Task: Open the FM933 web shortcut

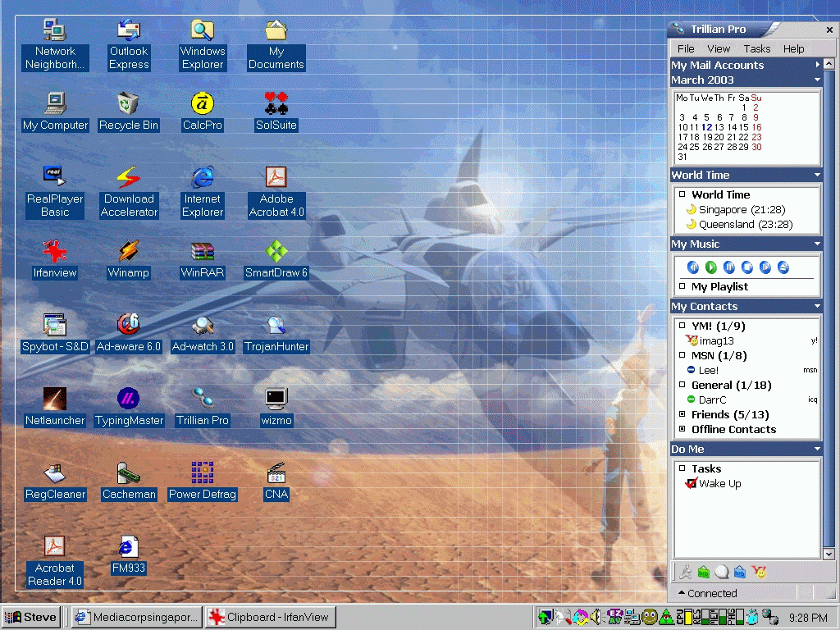Action: coord(129,555)
